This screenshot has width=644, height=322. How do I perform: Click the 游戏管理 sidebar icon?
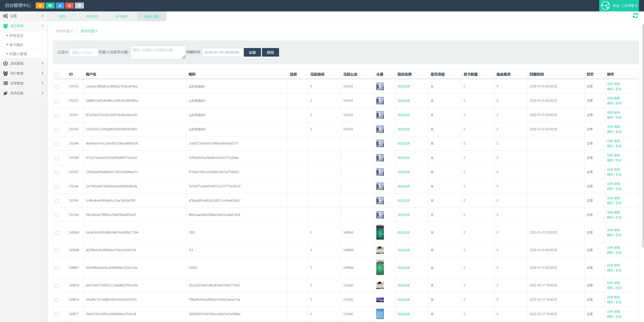(6, 64)
